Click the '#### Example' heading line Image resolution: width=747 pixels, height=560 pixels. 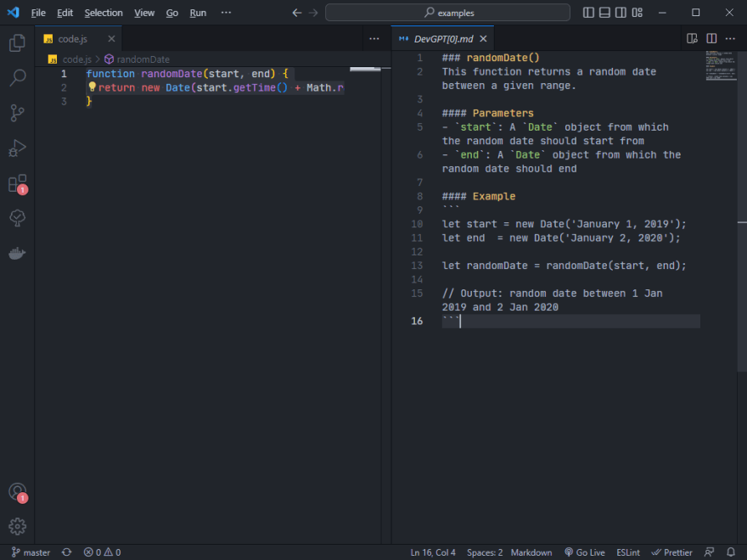pyautogui.click(x=478, y=196)
